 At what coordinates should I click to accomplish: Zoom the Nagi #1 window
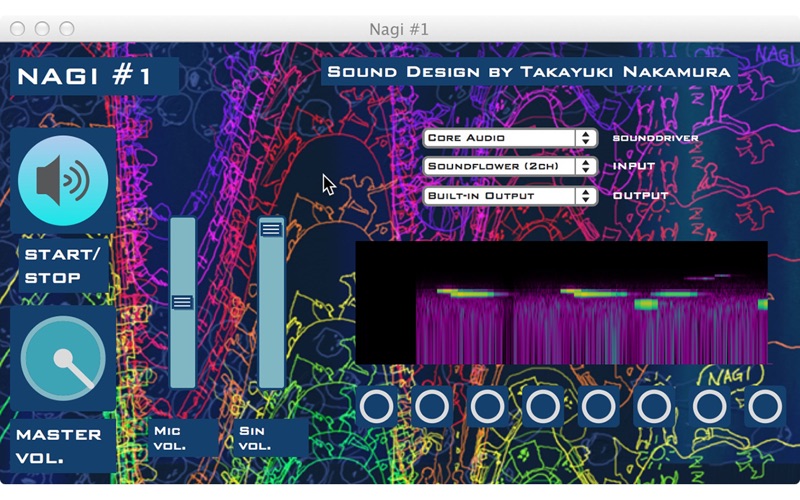pos(67,29)
